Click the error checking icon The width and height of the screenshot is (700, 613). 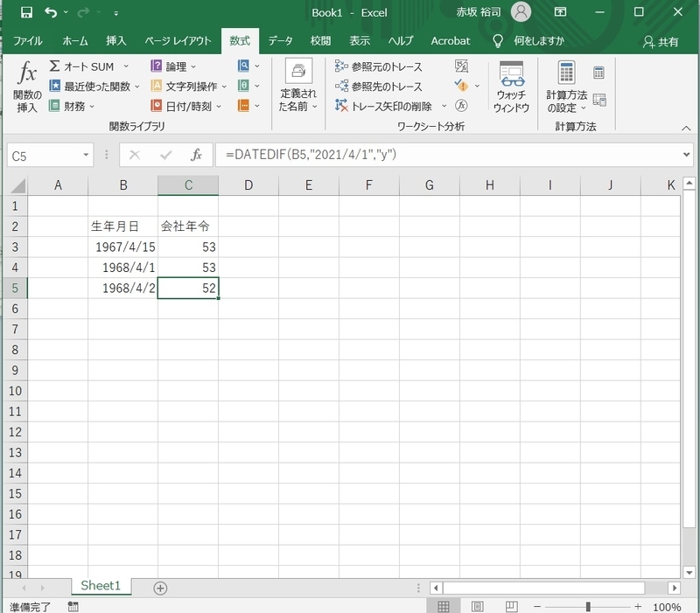[461, 85]
